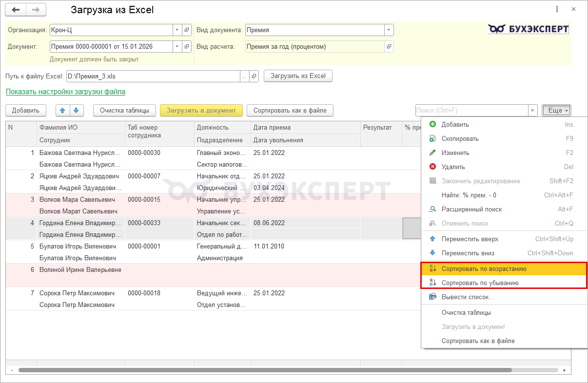Select Сортировать по возрастанию menu item
The image size is (588, 383).
click(484, 269)
